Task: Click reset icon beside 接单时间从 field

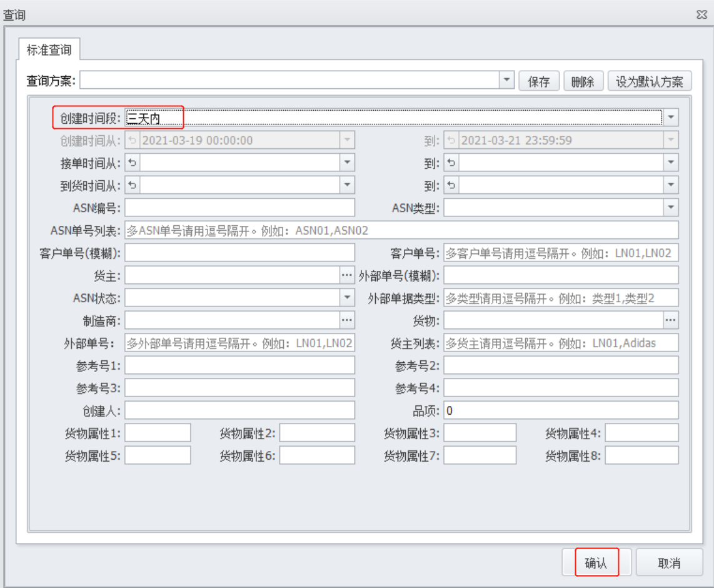Action: [x=133, y=163]
